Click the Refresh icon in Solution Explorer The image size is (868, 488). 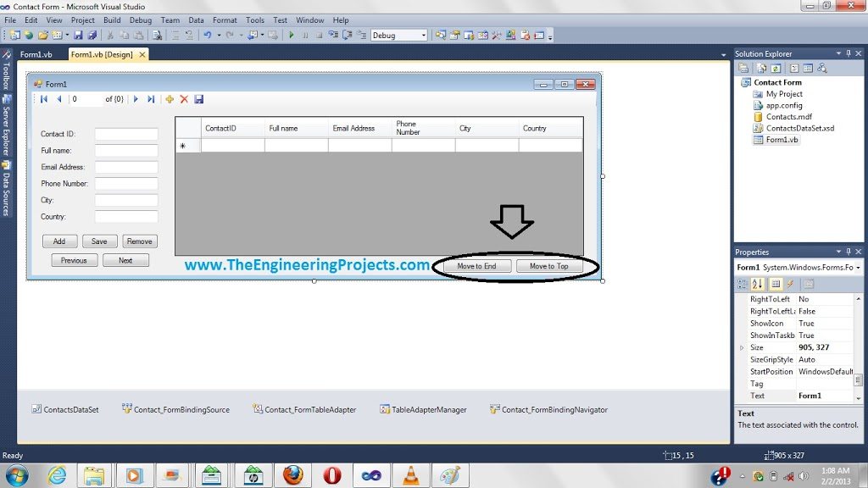[x=776, y=68]
